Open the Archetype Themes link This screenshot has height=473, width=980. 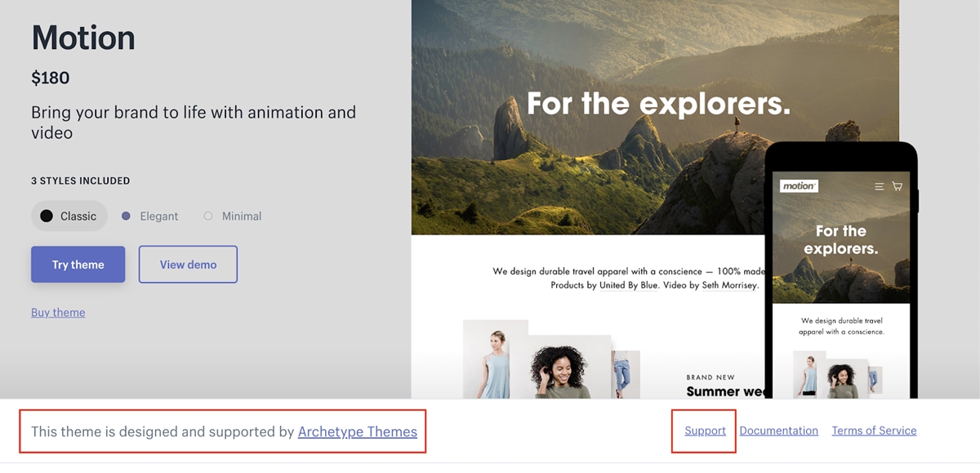point(358,432)
